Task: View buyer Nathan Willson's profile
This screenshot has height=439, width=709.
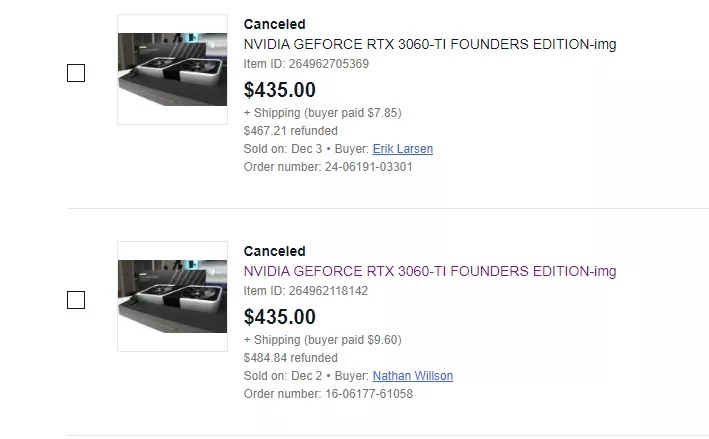Action: coord(412,376)
